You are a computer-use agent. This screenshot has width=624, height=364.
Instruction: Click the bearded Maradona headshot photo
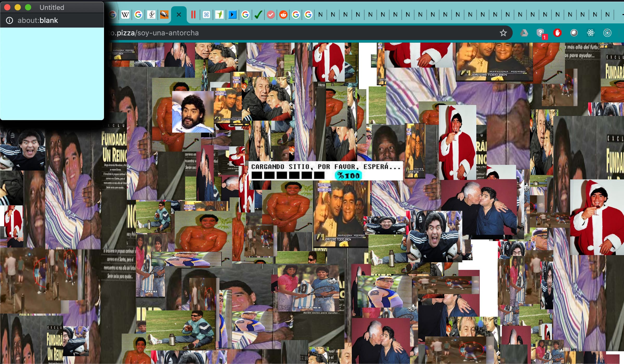point(193,112)
